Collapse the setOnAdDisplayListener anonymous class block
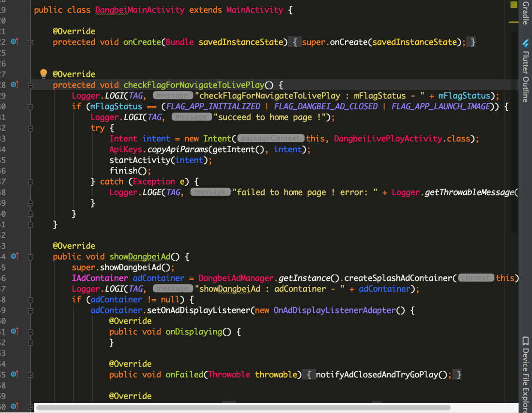Image resolution: width=532 pixels, height=413 pixels. click(30, 311)
